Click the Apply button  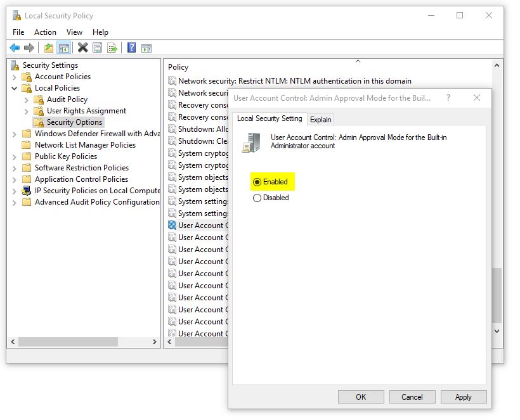click(464, 397)
